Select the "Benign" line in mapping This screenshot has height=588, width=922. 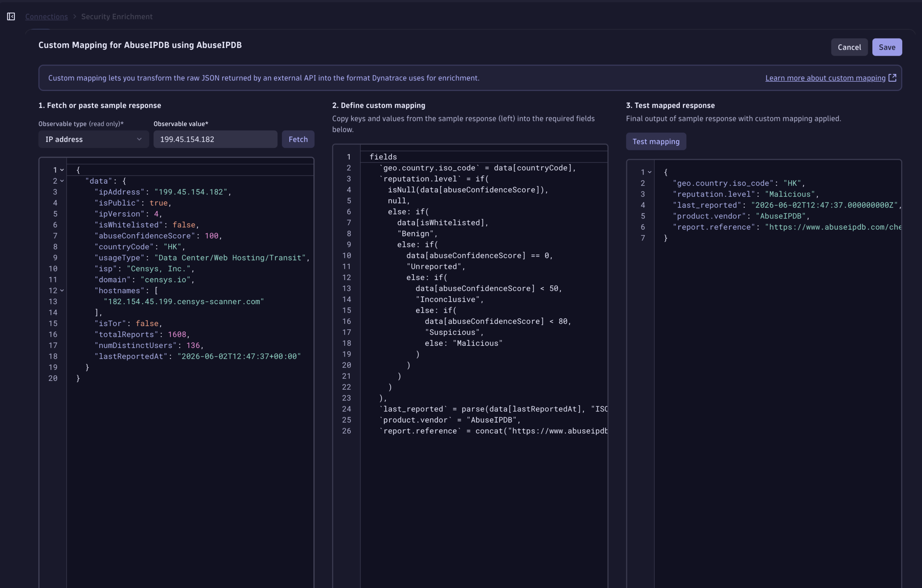coord(417,234)
